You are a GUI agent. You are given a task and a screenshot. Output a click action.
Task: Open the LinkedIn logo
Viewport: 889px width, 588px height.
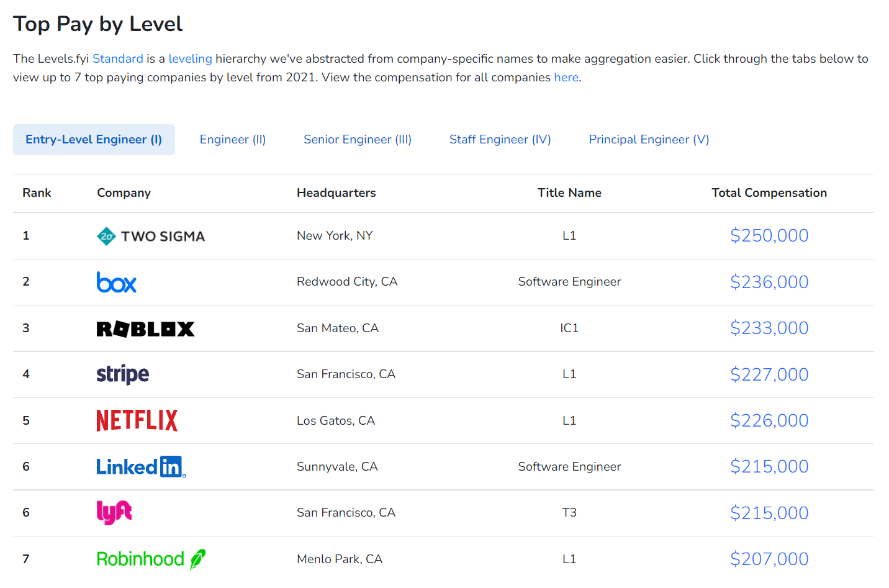[140, 467]
